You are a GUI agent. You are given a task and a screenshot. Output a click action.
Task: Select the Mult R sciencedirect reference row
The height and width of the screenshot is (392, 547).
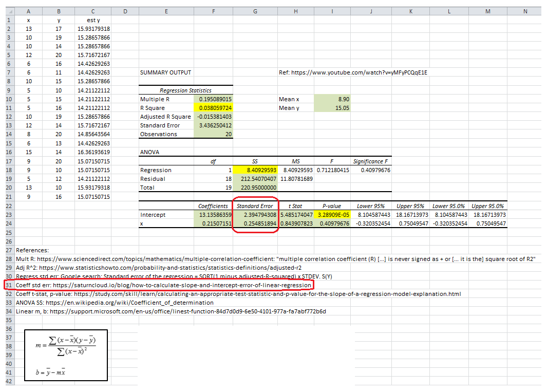pos(276,259)
